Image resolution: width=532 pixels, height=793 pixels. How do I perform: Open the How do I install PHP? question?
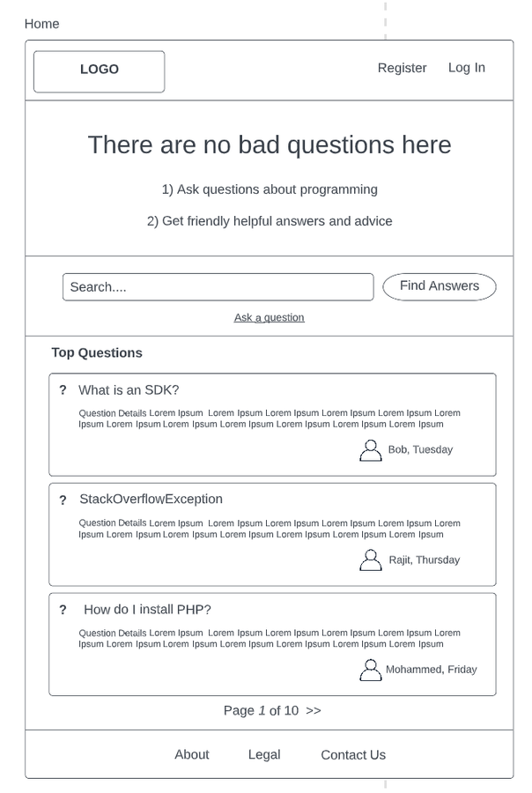pyautogui.click(x=147, y=610)
